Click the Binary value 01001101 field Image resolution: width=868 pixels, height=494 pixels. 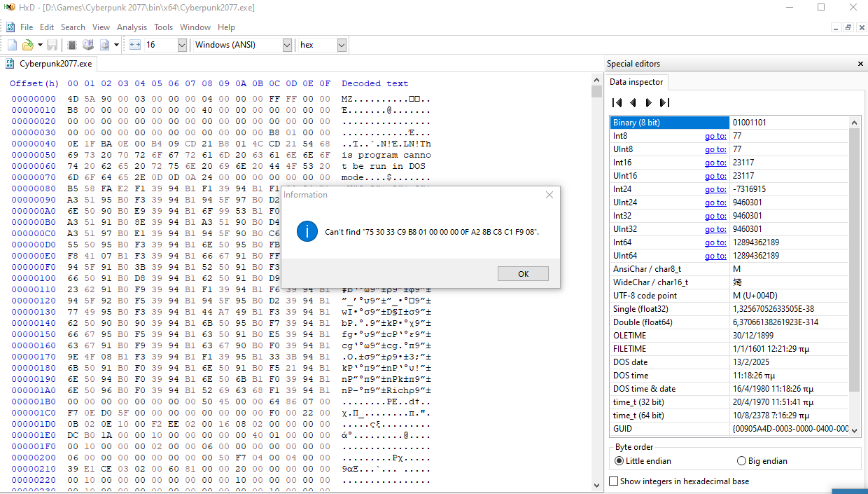click(x=790, y=123)
